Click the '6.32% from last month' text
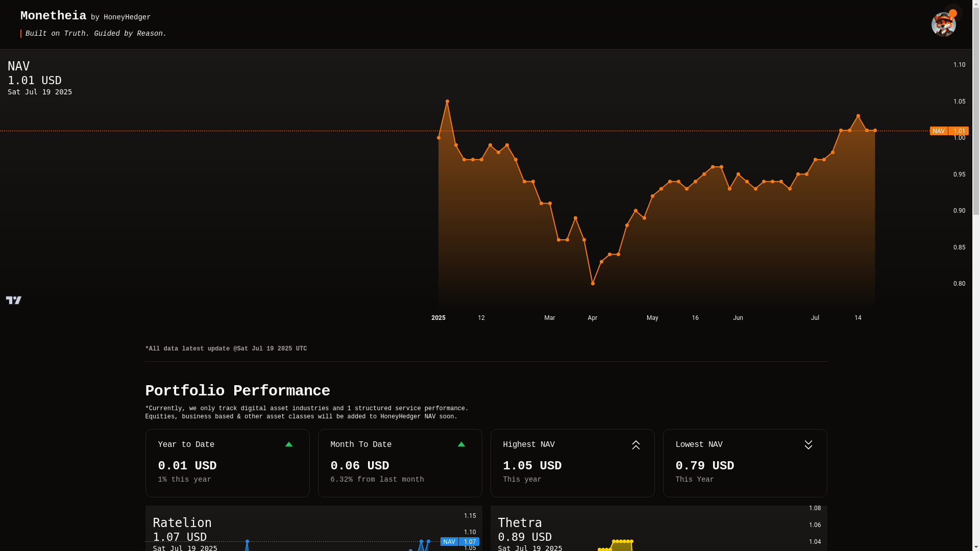The height and width of the screenshot is (551, 980). click(377, 480)
